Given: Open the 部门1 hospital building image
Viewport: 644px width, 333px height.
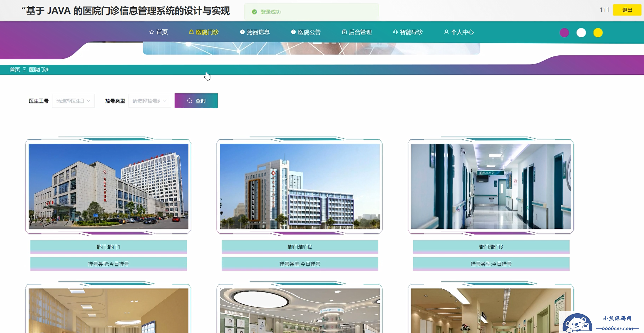Looking at the screenshot, I should tap(108, 186).
